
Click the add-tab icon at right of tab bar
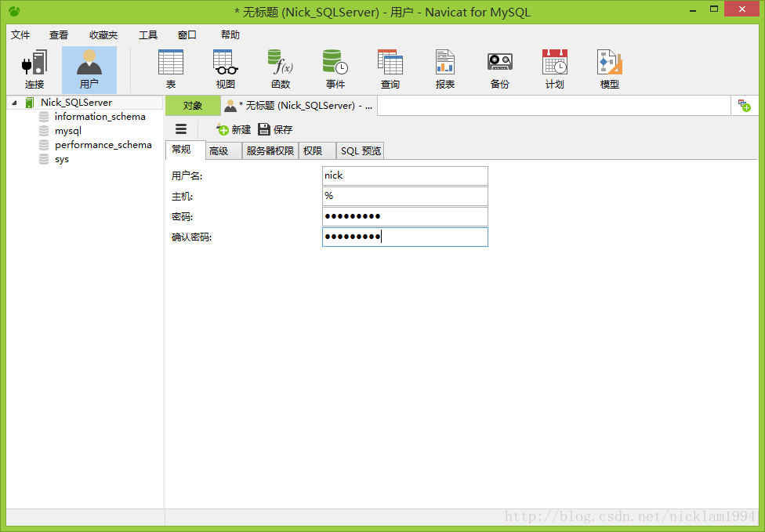click(745, 105)
